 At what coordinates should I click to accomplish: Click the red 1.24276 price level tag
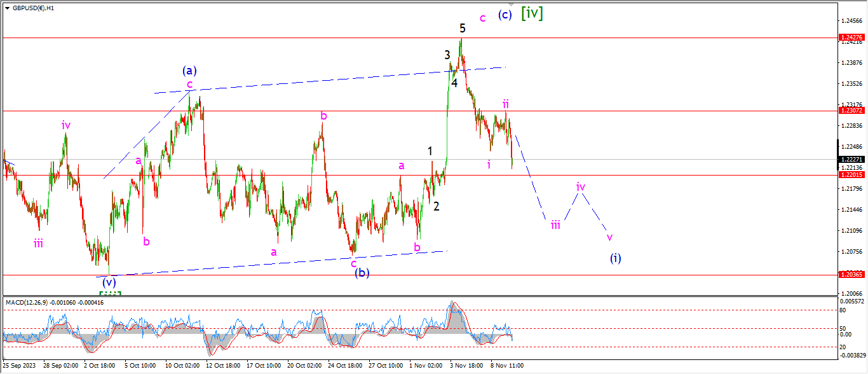tap(851, 38)
